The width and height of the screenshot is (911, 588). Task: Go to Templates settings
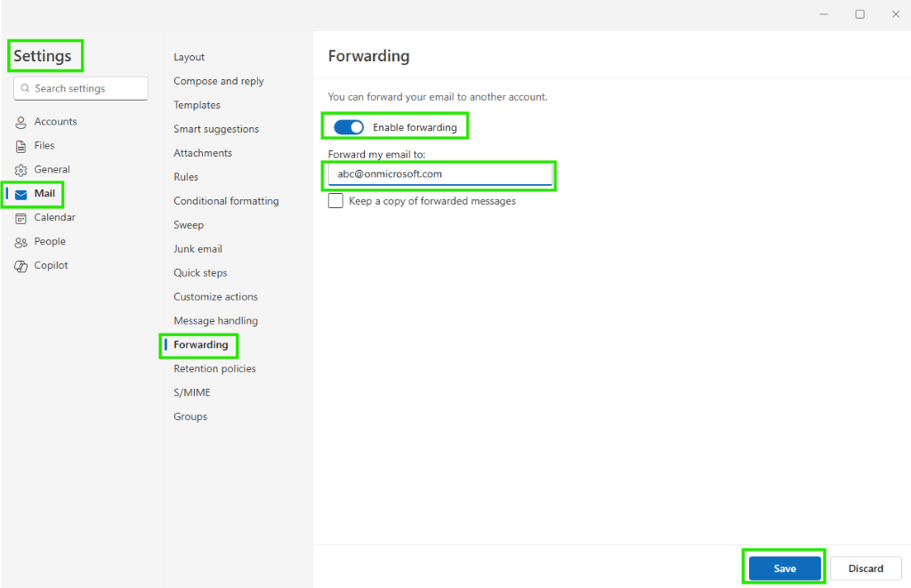[x=197, y=105]
